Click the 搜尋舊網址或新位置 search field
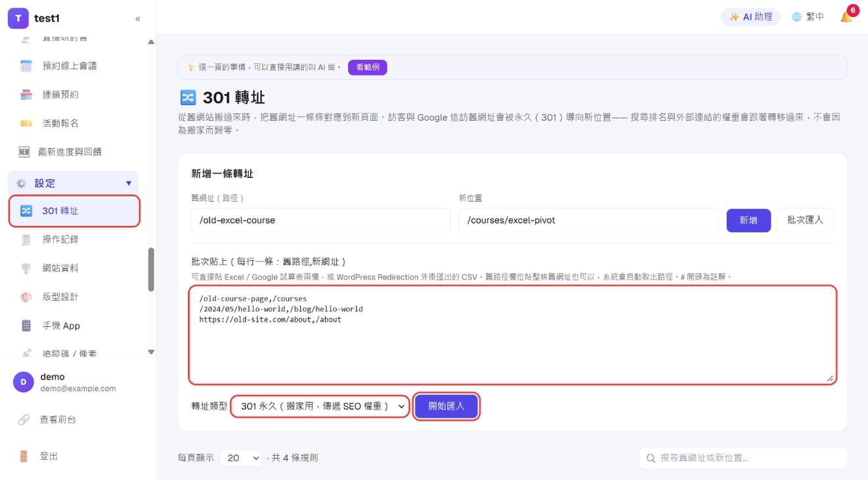This screenshot has width=868, height=480. pyautogui.click(x=743, y=458)
